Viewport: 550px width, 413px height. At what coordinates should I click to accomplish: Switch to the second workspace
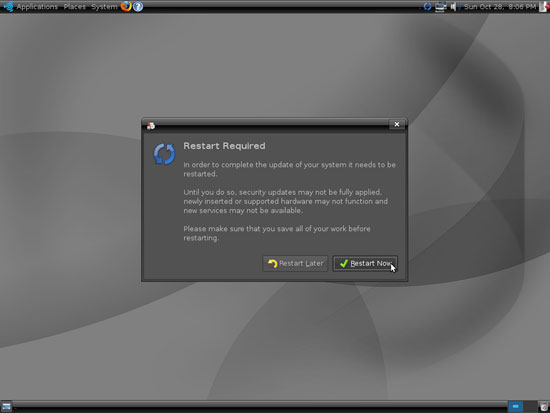pyautogui.click(x=530, y=406)
